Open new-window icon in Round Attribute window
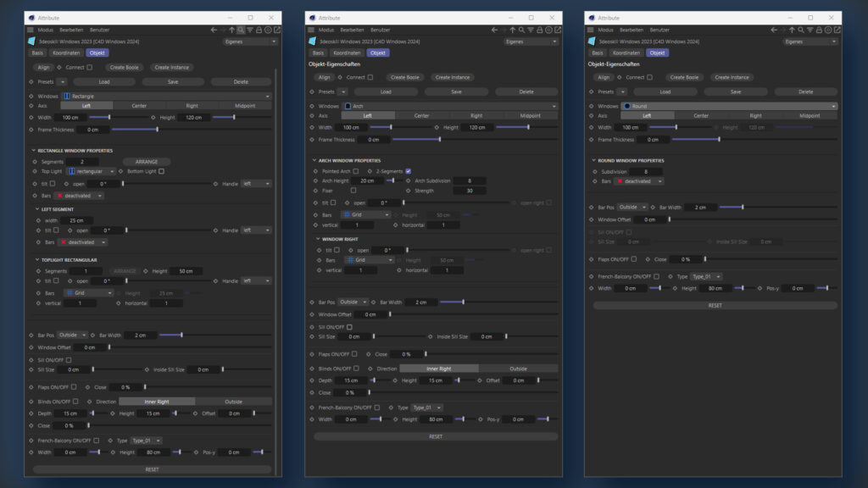The width and height of the screenshot is (868, 488). [837, 30]
